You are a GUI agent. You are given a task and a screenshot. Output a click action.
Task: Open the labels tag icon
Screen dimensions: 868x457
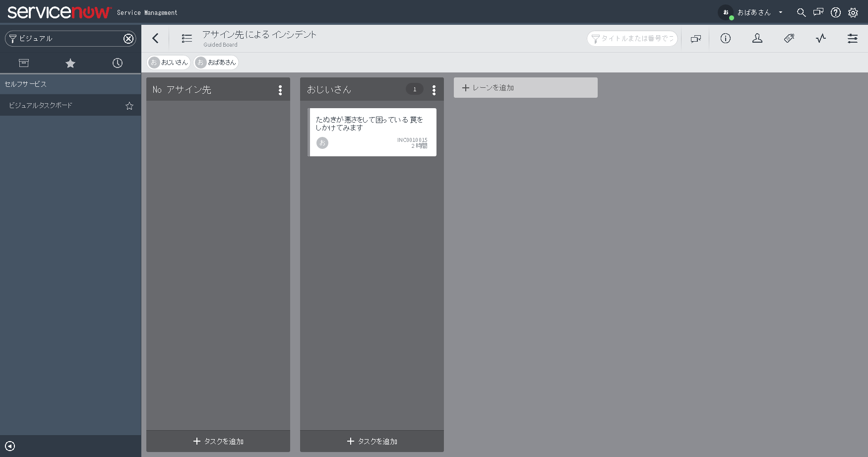pyautogui.click(x=789, y=38)
